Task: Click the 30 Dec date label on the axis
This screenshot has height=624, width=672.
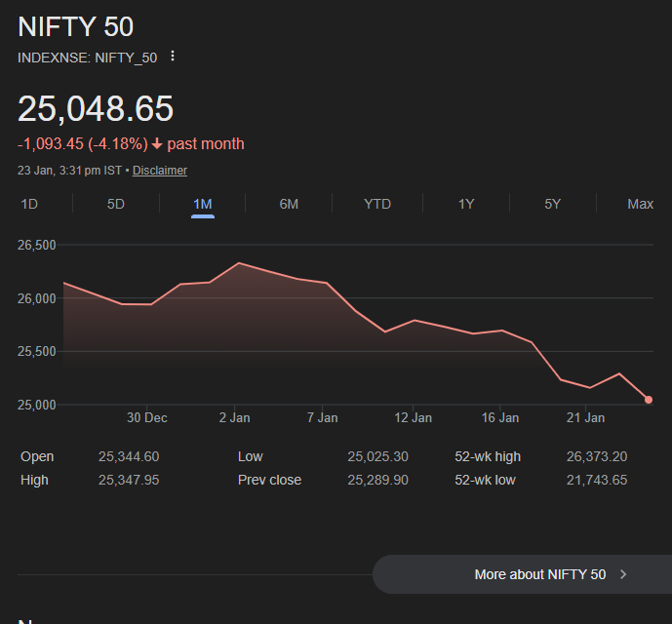Action: 147,417
